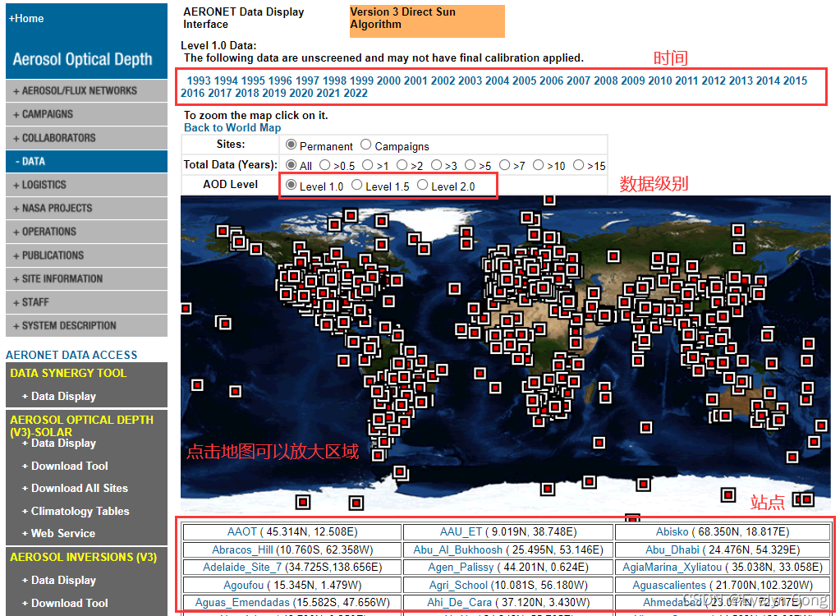Open the 2022 data year link
The height and width of the screenshot is (616, 840).
(356, 93)
